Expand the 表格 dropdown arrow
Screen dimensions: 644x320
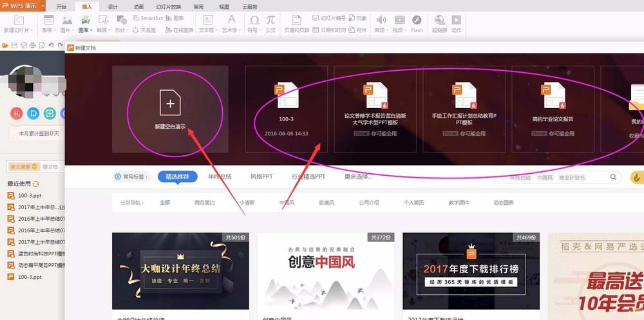click(55, 30)
